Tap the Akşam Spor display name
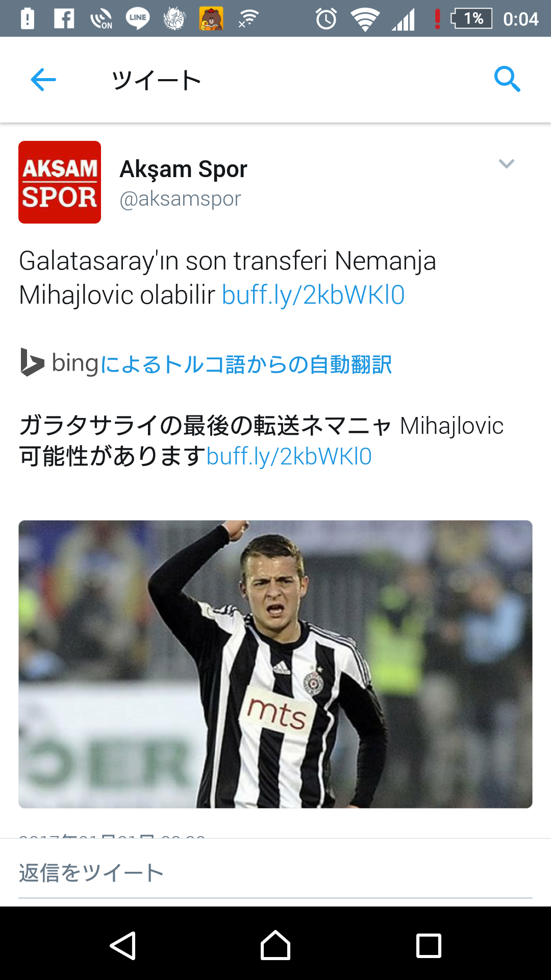The image size is (551, 980). point(183,169)
